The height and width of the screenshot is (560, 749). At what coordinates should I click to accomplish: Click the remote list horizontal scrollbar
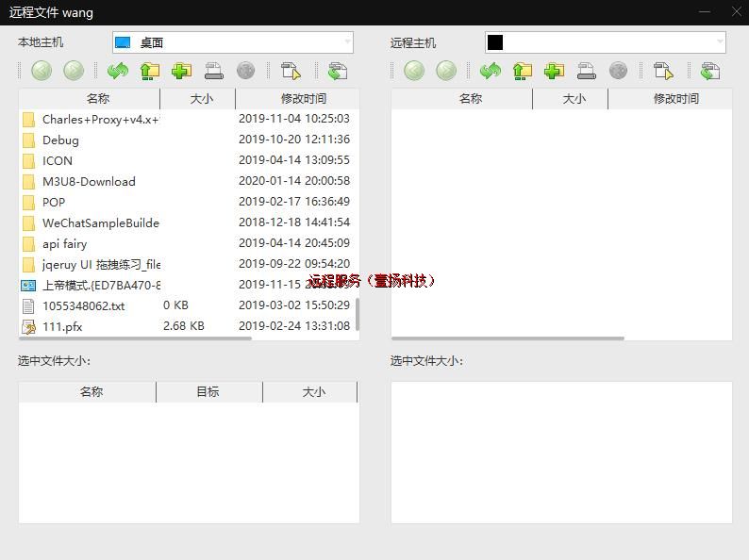click(x=508, y=338)
